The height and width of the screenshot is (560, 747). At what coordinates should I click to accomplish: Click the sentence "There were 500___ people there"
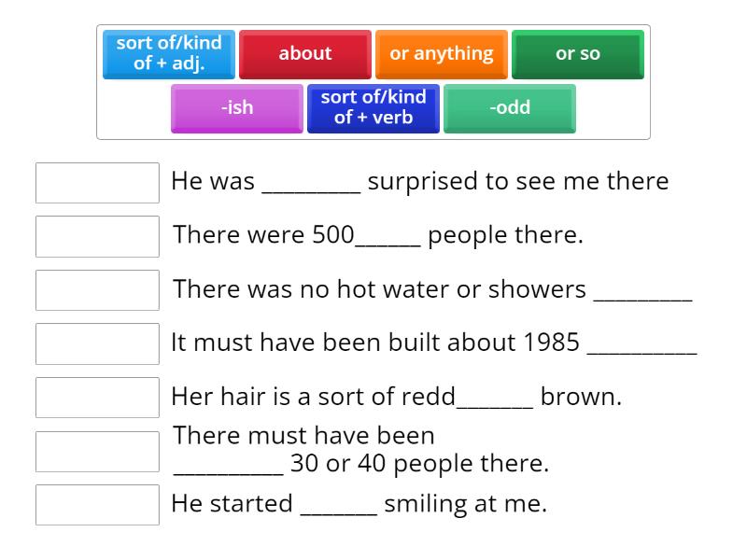pyautogui.click(x=378, y=235)
